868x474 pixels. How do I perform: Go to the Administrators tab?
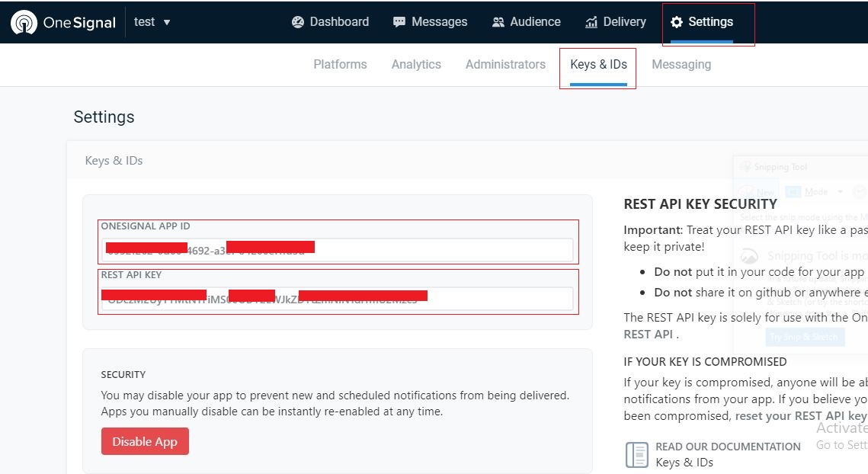click(x=505, y=65)
